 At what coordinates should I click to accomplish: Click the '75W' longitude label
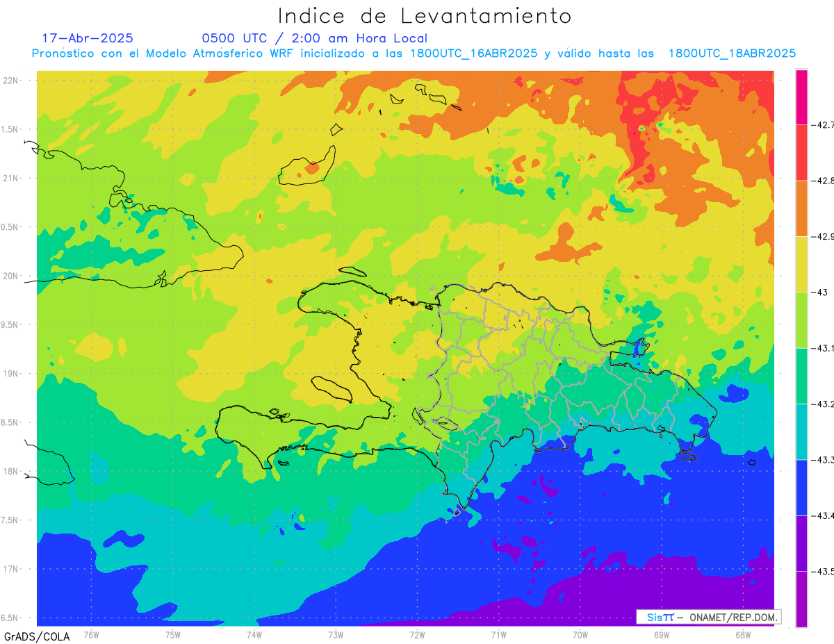[x=173, y=635]
